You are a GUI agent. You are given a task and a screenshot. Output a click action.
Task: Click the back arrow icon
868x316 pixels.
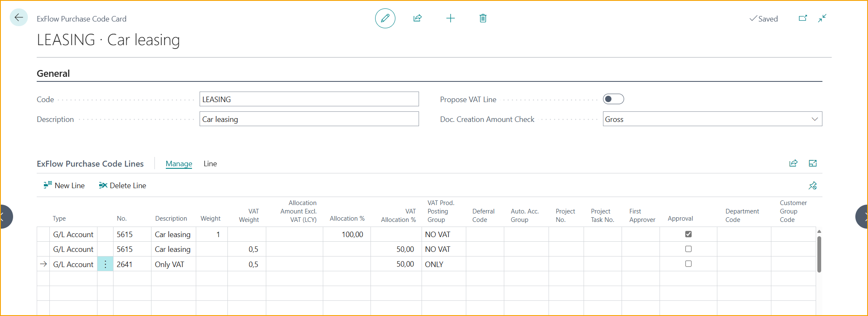(19, 18)
